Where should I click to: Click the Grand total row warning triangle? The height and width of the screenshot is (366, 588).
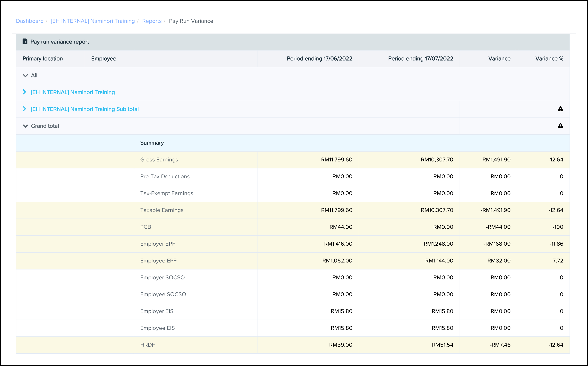[560, 126]
